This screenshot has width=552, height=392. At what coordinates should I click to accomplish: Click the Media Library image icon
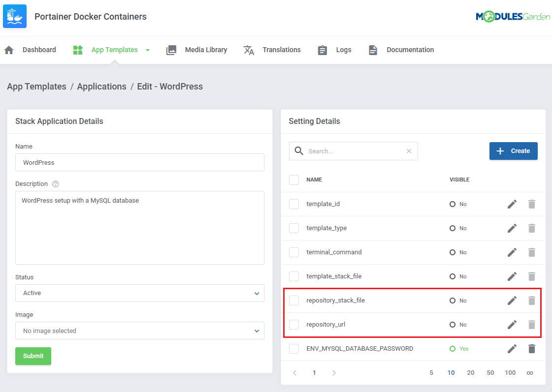(x=171, y=50)
